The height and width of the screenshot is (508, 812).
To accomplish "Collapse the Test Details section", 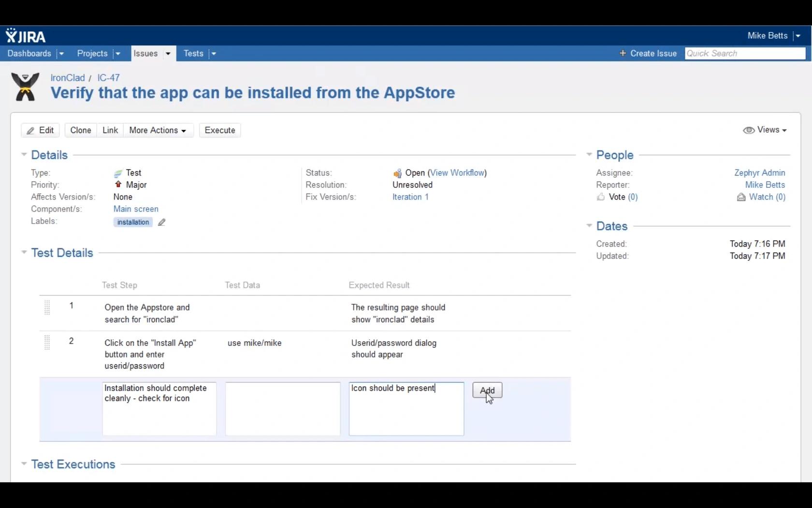I will click(24, 253).
